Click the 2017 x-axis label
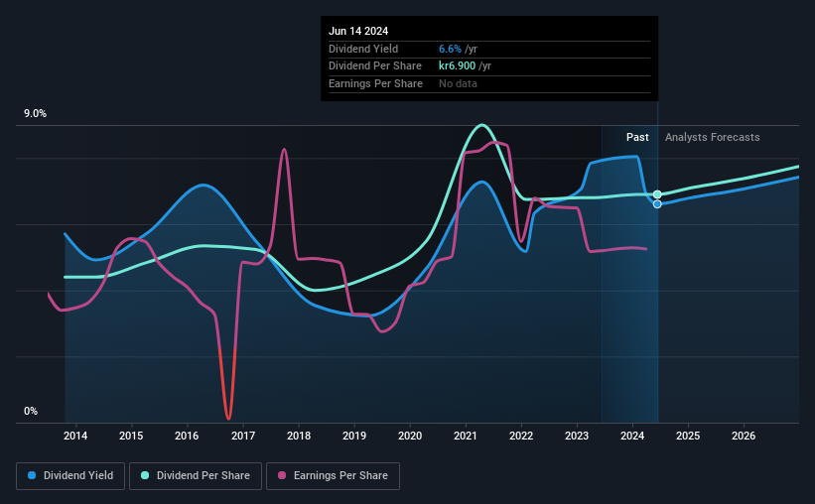The height and width of the screenshot is (504, 815). [x=243, y=436]
